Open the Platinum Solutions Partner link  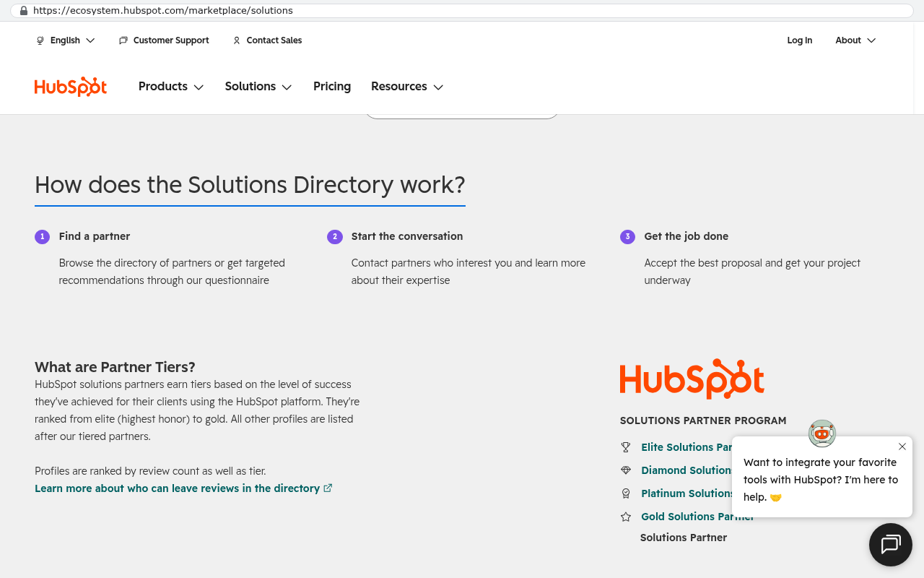687,493
